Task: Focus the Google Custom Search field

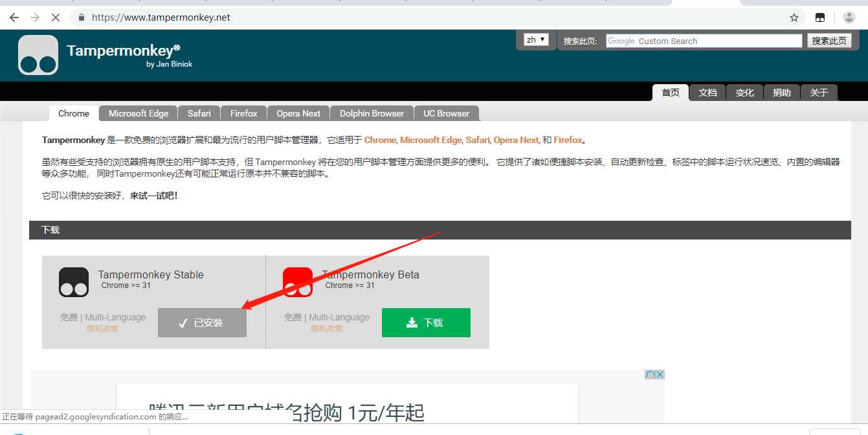Action: 704,41
